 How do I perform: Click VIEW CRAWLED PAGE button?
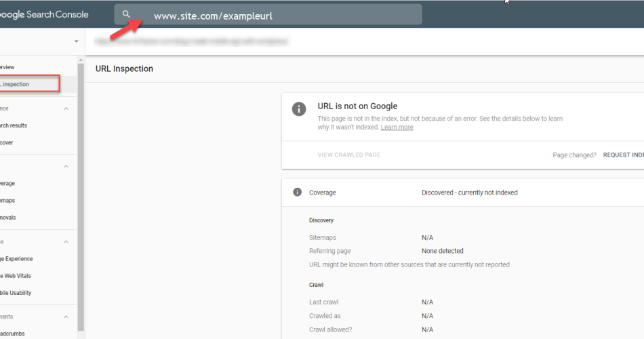point(348,155)
